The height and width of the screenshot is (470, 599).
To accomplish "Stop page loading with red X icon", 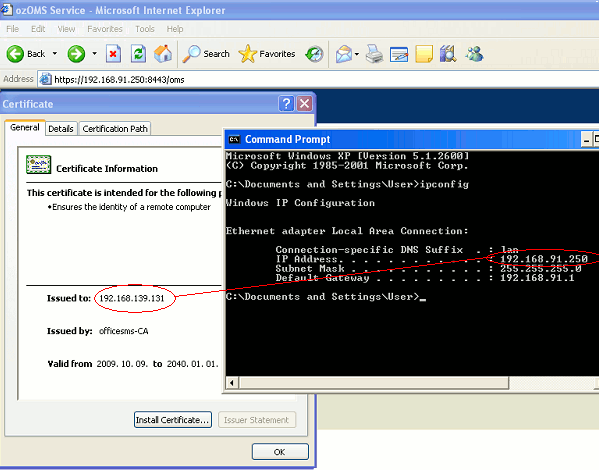I will [113, 54].
